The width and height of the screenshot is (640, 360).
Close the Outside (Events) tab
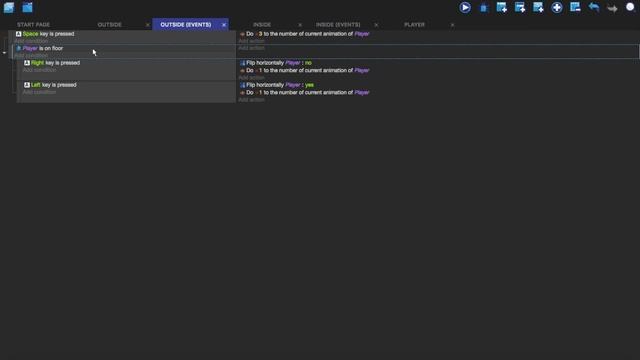224,25
